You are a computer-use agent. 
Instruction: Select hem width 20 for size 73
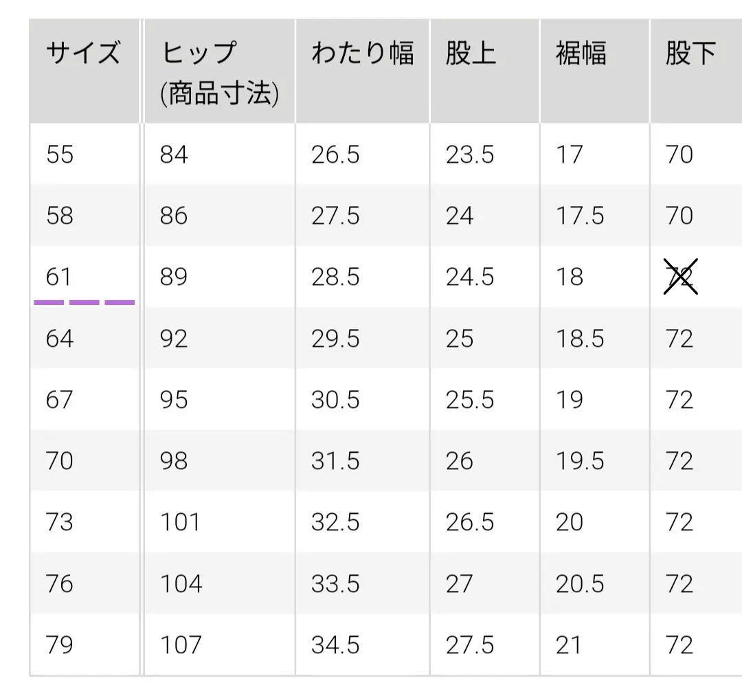click(x=570, y=522)
